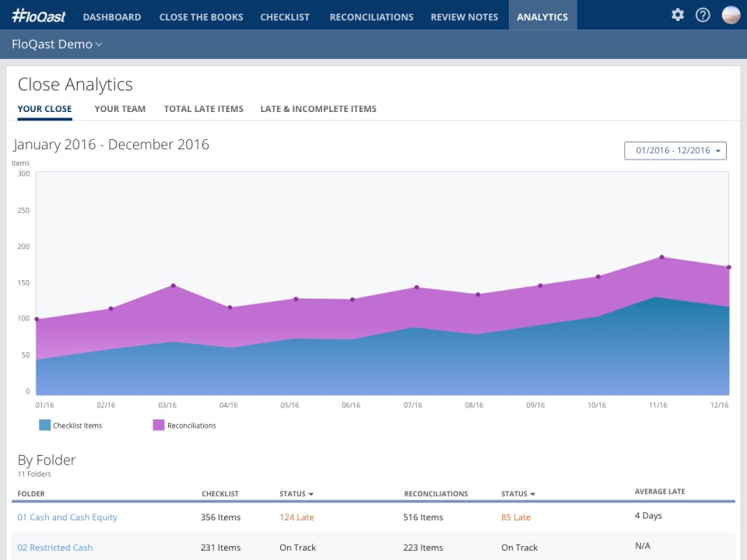Open the CHECKLIST menu item
The width and height of the screenshot is (747, 560).
pos(285,16)
